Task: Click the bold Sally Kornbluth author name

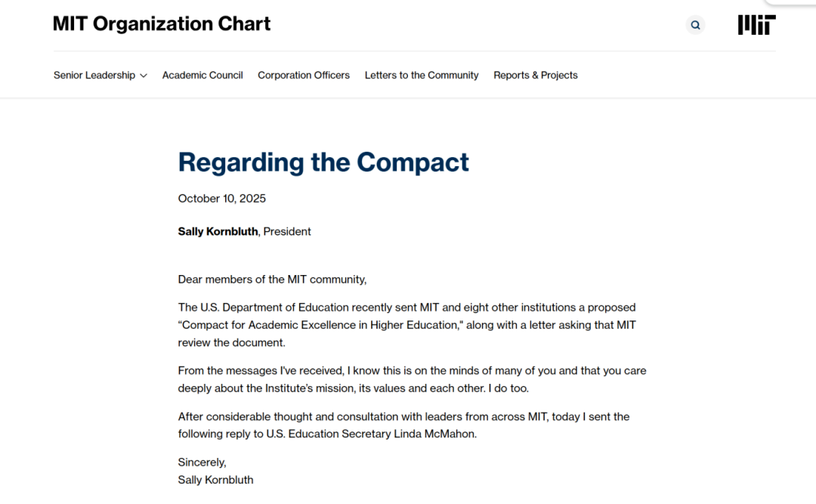Action: (x=218, y=231)
